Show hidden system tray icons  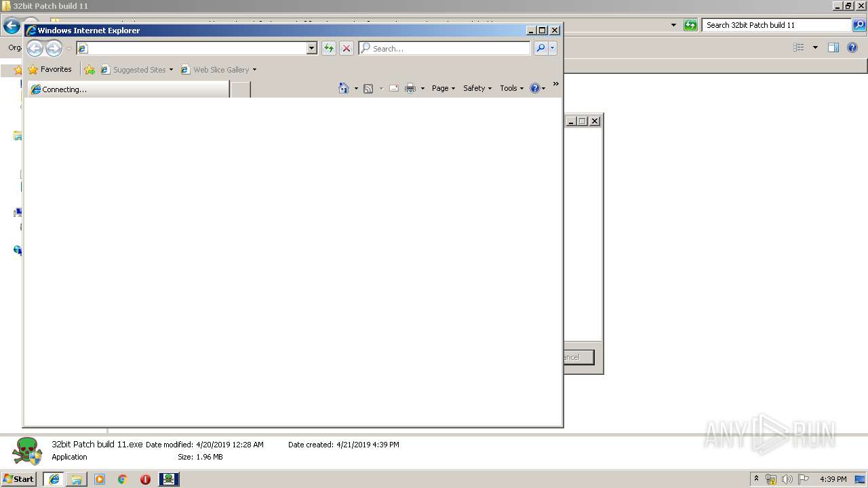click(756, 479)
